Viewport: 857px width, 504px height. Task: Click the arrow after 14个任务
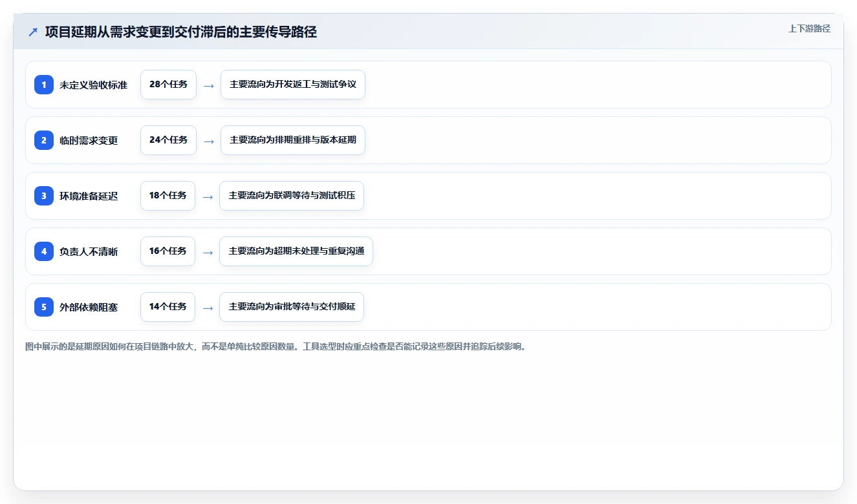pyautogui.click(x=208, y=308)
